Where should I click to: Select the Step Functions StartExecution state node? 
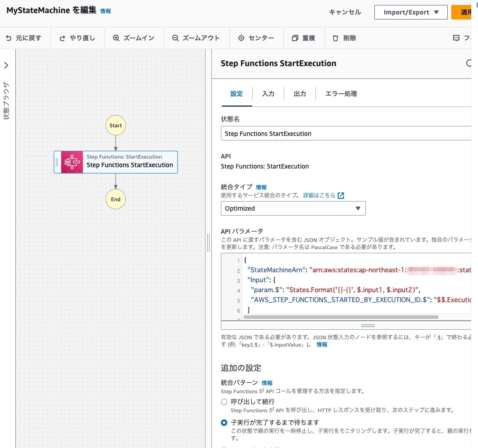[x=116, y=162]
